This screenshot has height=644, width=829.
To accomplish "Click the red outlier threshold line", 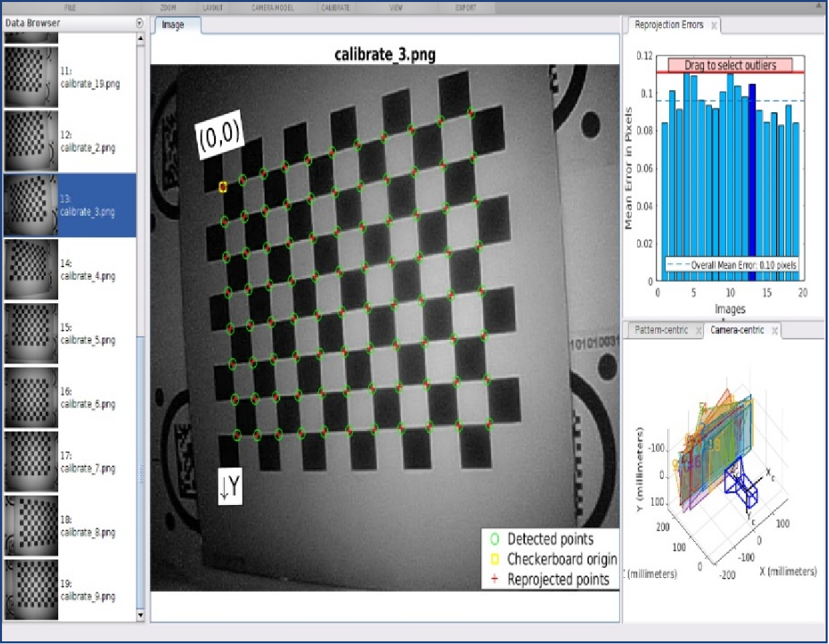I will click(x=730, y=72).
